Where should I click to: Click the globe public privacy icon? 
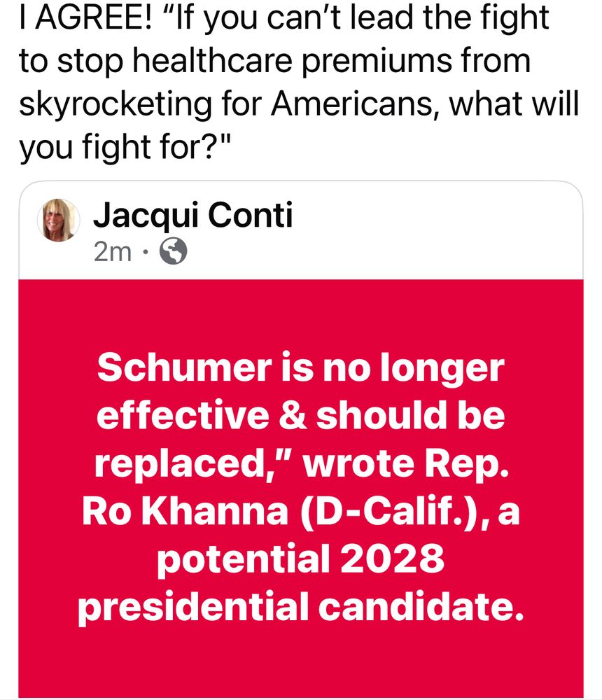tap(174, 252)
